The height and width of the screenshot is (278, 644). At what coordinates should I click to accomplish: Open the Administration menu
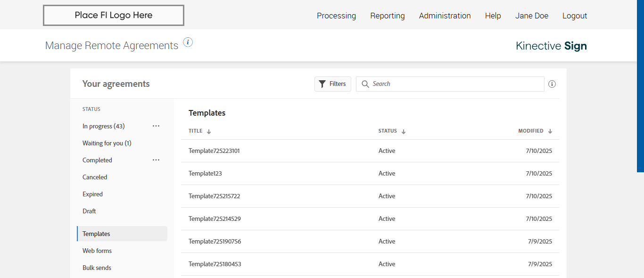point(445,16)
